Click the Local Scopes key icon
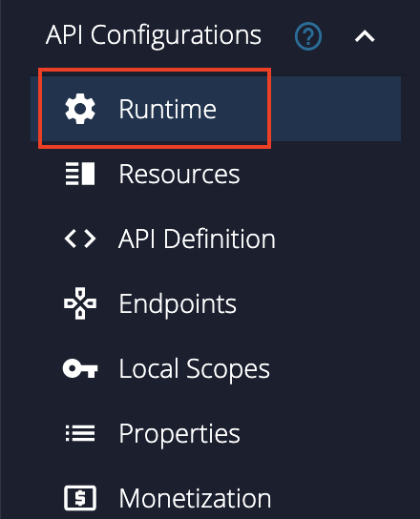The width and height of the screenshot is (420, 519). pyautogui.click(x=80, y=368)
